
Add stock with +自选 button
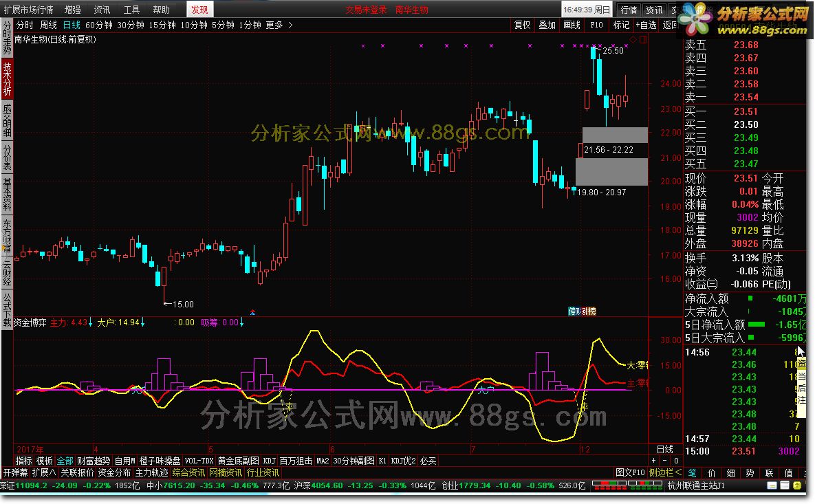646,25
